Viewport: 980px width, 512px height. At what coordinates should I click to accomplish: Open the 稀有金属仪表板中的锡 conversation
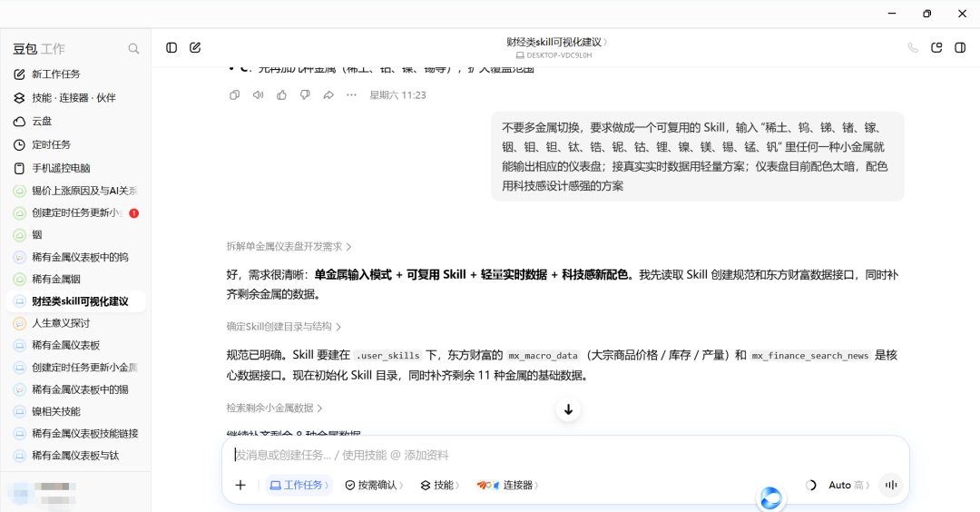click(x=75, y=389)
